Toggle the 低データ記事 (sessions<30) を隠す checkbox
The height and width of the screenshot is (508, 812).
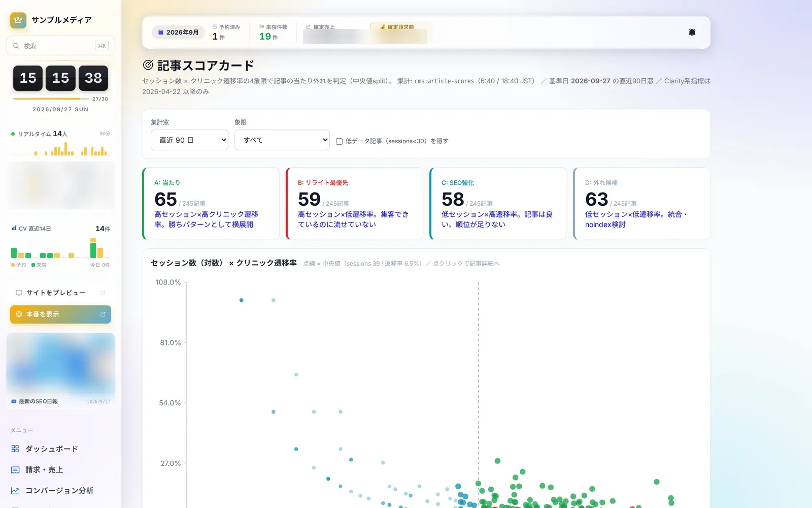pos(339,141)
